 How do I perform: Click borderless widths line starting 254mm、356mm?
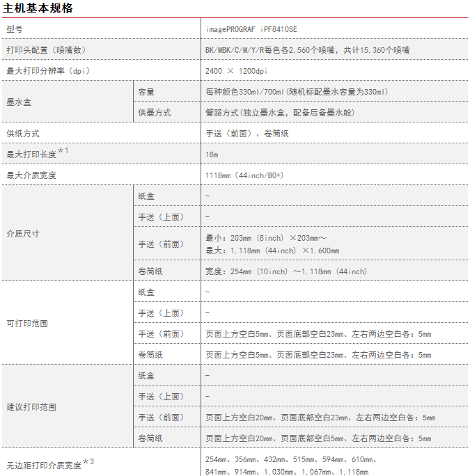(x=291, y=459)
